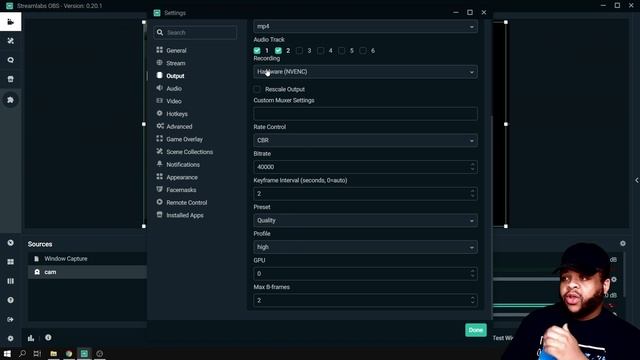Open taskbar search magnifier
640x360 pixels.
point(22,353)
